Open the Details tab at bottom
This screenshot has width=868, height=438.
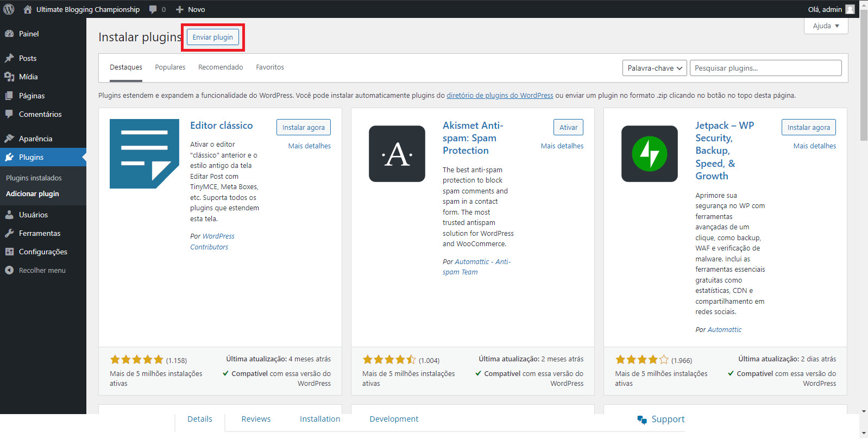pyautogui.click(x=200, y=419)
